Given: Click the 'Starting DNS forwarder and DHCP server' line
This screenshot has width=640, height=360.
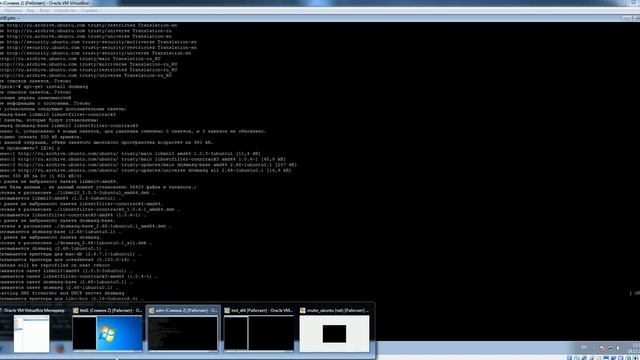Looking at the screenshot, I should (x=62, y=293).
